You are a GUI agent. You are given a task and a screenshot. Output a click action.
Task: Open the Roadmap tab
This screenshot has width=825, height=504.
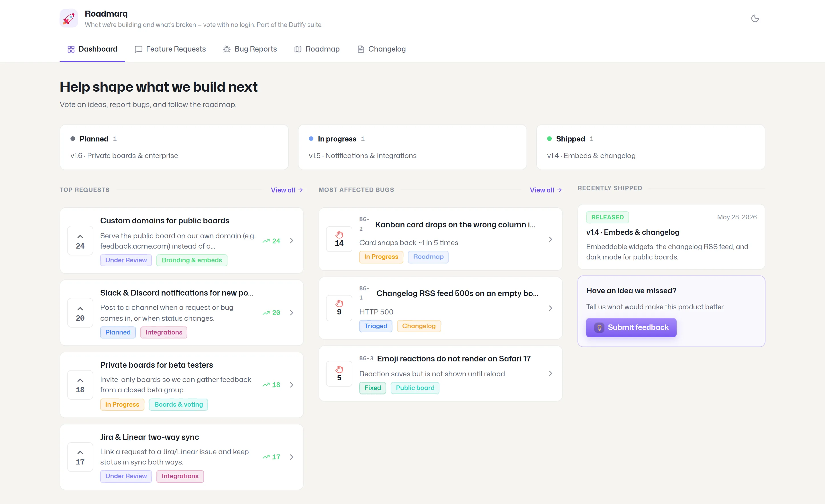pyautogui.click(x=317, y=49)
